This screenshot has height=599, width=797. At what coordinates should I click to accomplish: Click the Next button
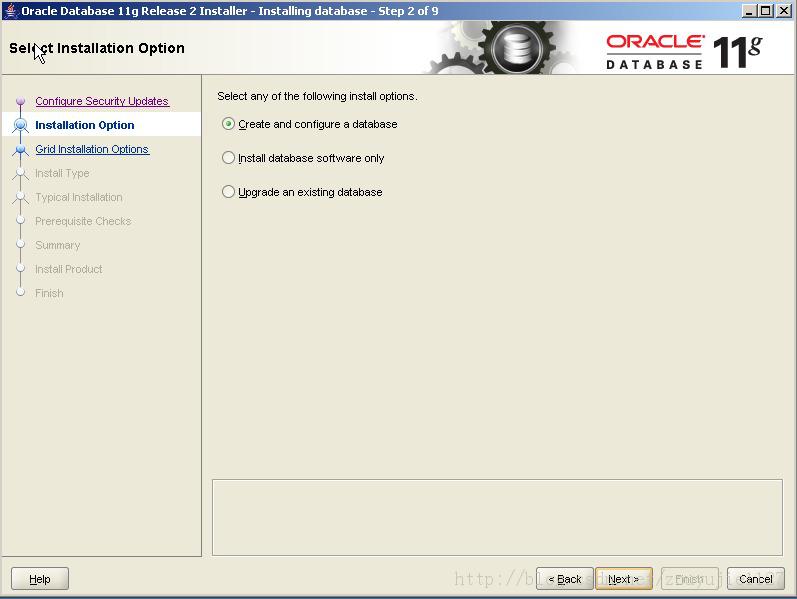tap(624, 579)
